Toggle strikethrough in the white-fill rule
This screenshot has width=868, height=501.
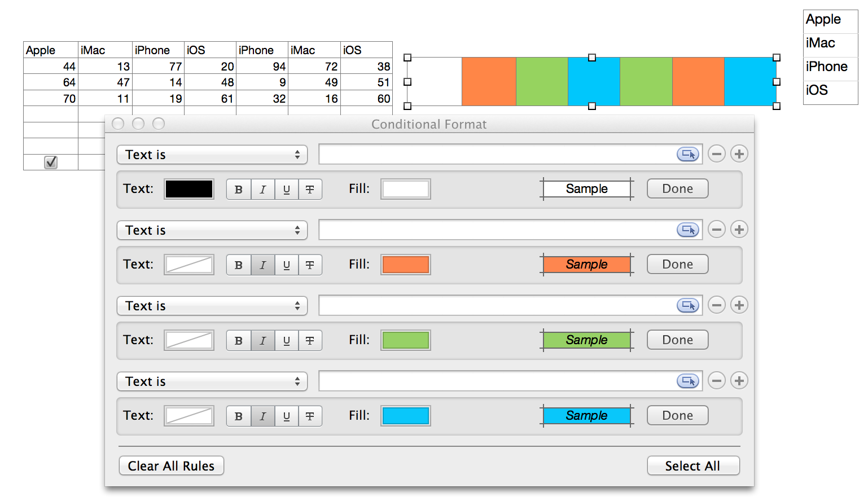[310, 190]
